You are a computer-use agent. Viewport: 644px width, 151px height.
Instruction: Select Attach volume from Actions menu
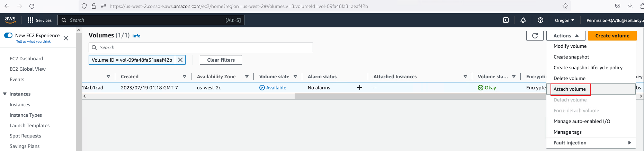[570, 89]
